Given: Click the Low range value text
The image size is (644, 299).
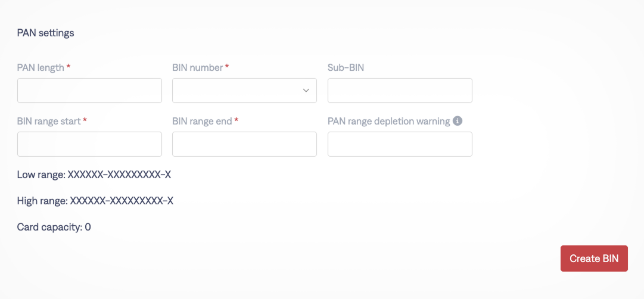Looking at the screenshot, I should [x=119, y=175].
